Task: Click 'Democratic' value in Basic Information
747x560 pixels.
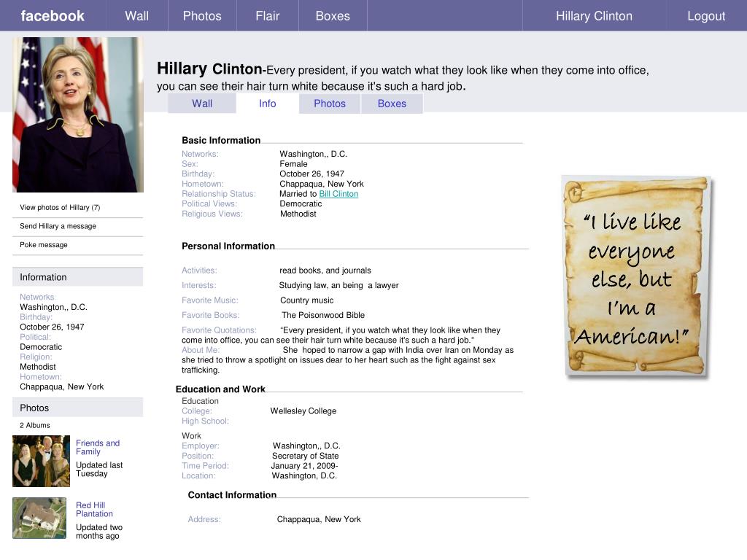Action: [301, 204]
